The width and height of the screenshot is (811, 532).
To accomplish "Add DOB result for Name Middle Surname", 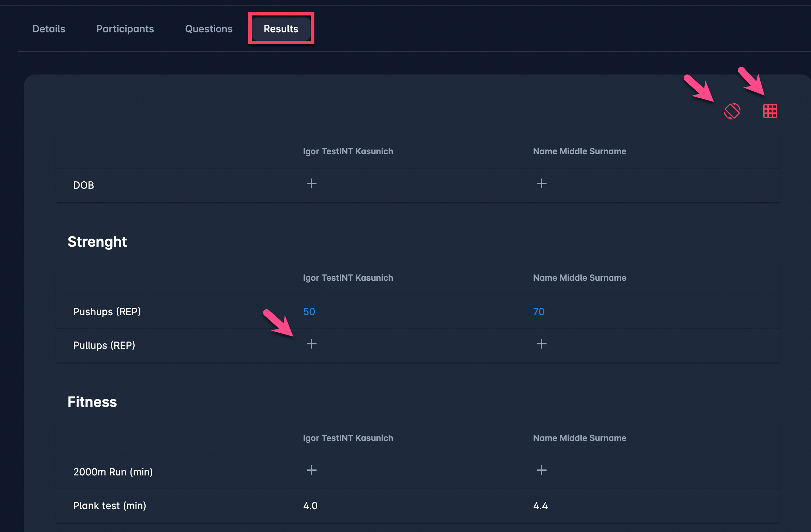I will pos(541,183).
